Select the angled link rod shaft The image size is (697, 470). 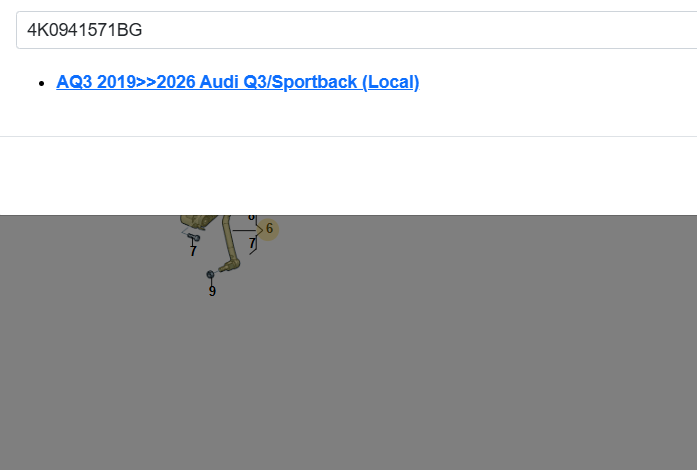point(229,238)
